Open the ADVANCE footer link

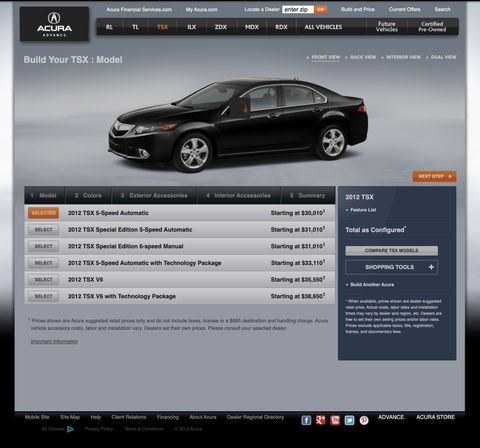[x=391, y=417]
